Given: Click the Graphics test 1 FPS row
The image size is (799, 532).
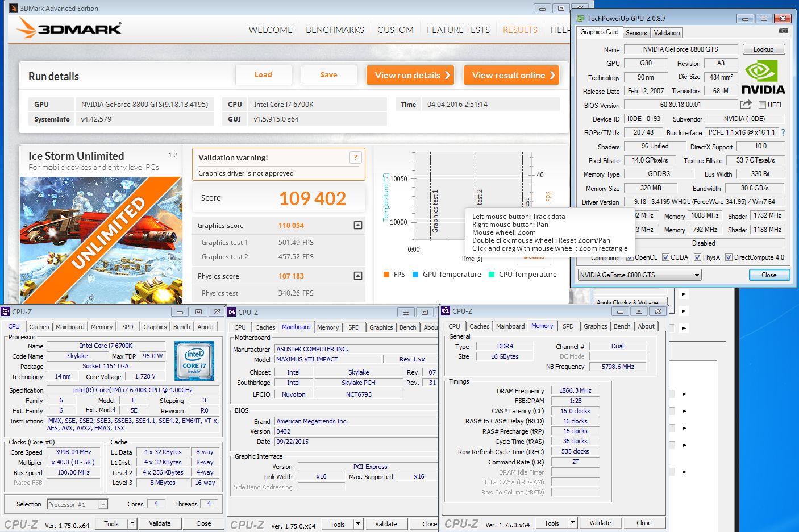Looking at the screenshot, I should (x=278, y=243).
